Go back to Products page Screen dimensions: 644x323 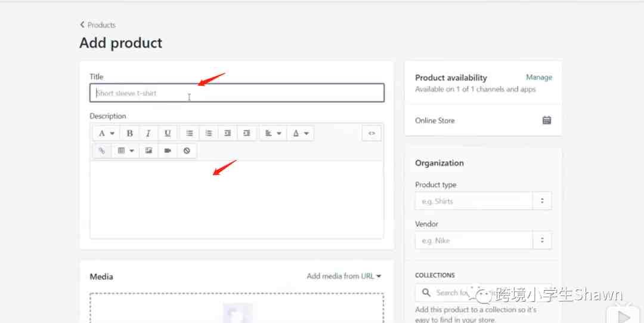tap(98, 25)
